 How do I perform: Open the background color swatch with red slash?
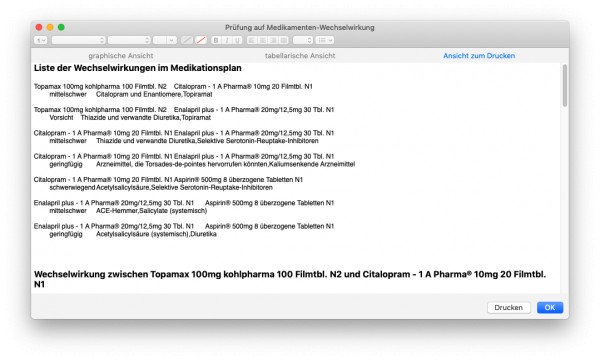pyautogui.click(x=201, y=40)
